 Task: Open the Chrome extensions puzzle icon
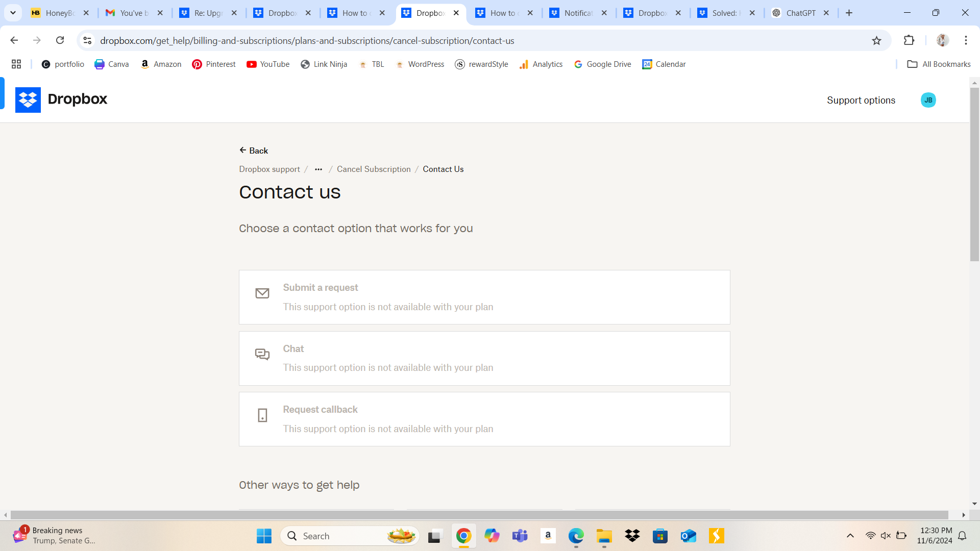909,40
